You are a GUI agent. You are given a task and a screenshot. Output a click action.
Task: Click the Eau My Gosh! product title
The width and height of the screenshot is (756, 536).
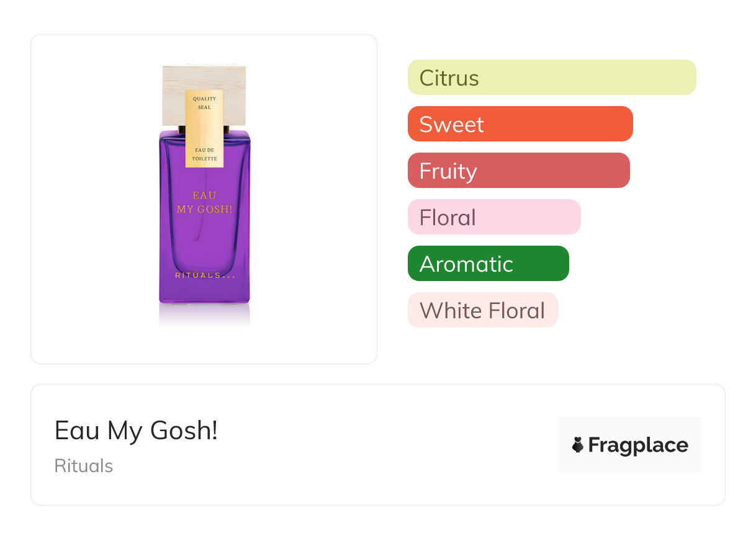pyautogui.click(x=136, y=431)
